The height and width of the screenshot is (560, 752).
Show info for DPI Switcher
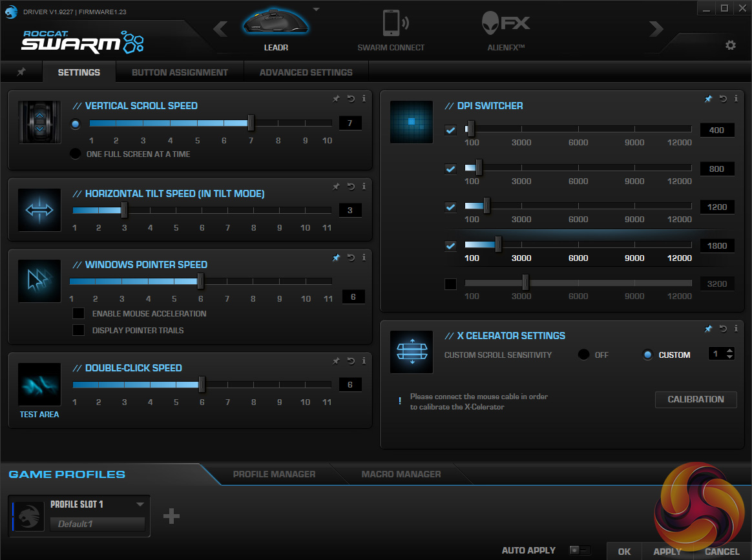point(736,99)
